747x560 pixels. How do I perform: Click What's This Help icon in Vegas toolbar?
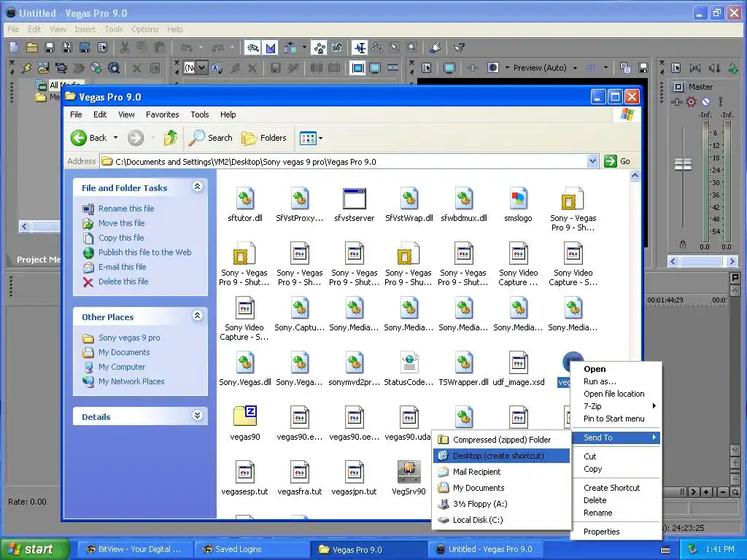(460, 47)
